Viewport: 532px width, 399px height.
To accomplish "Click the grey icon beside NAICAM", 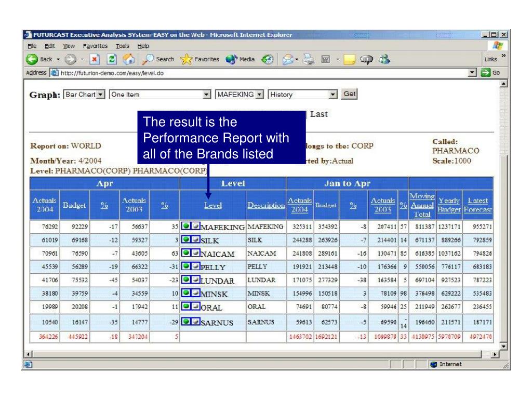I will [x=195, y=252].
